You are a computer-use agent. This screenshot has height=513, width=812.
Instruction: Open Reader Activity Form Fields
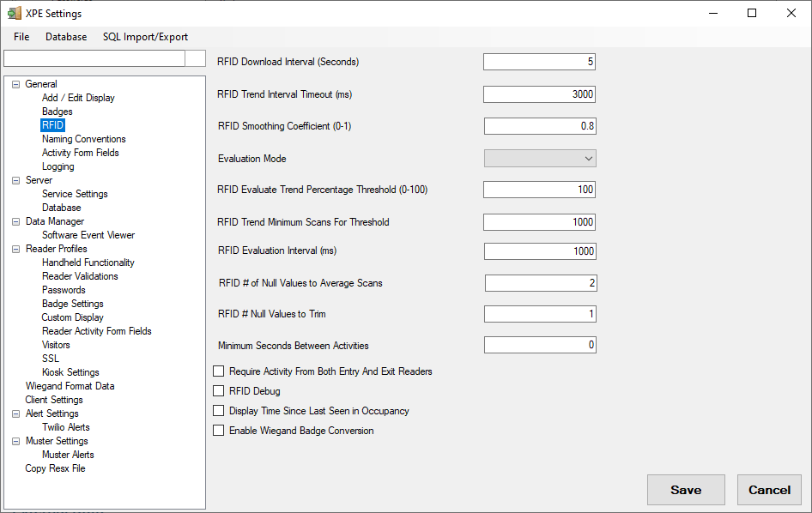tap(97, 331)
